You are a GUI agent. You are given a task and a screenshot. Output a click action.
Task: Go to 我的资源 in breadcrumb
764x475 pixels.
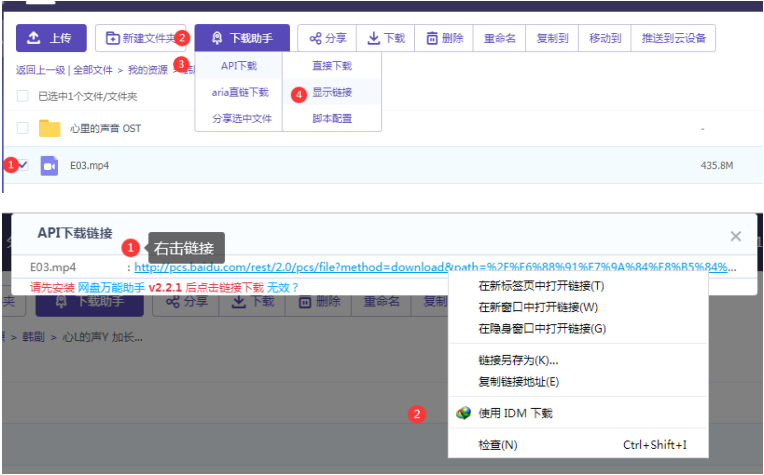pos(148,70)
